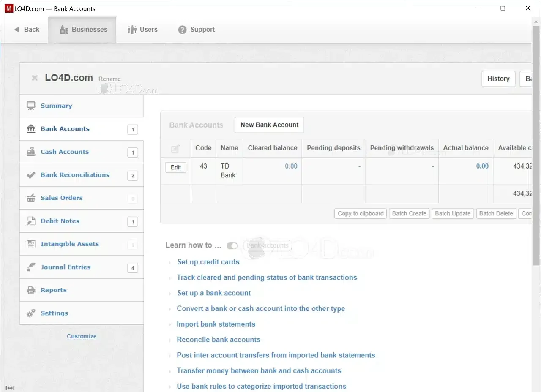Go back using the Back arrow icon
The height and width of the screenshot is (392, 541).
coord(16,30)
